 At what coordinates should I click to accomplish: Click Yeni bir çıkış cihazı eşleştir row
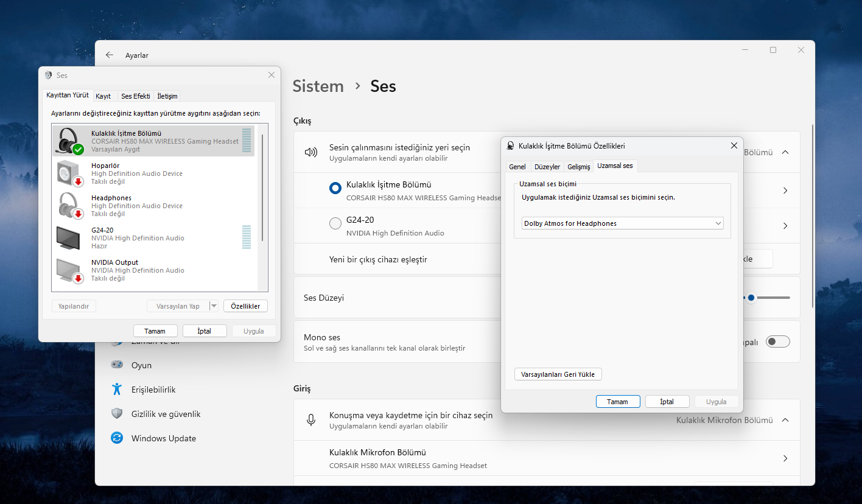547,259
